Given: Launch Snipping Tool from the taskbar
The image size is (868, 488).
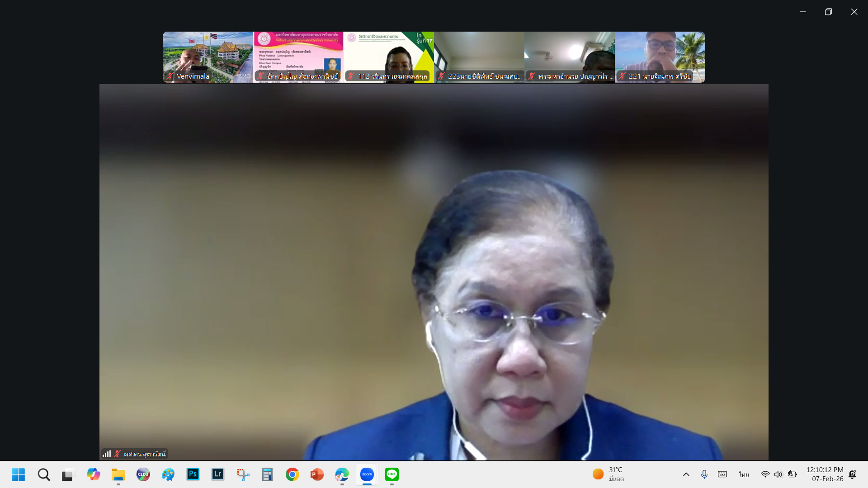Looking at the screenshot, I should (243, 474).
